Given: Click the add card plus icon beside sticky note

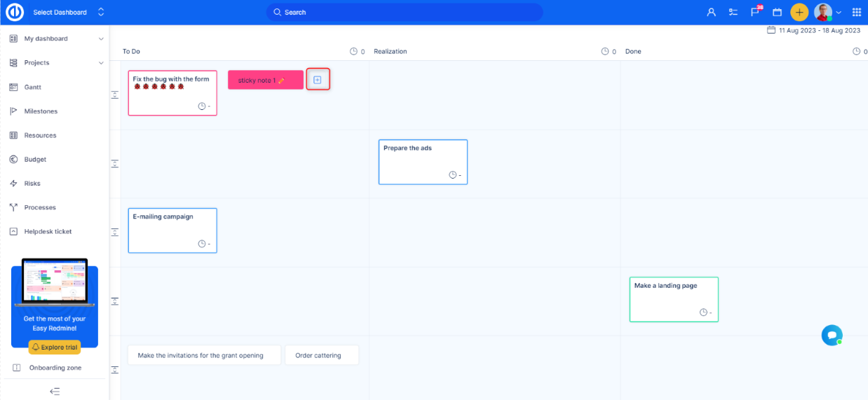Looking at the screenshot, I should (317, 80).
